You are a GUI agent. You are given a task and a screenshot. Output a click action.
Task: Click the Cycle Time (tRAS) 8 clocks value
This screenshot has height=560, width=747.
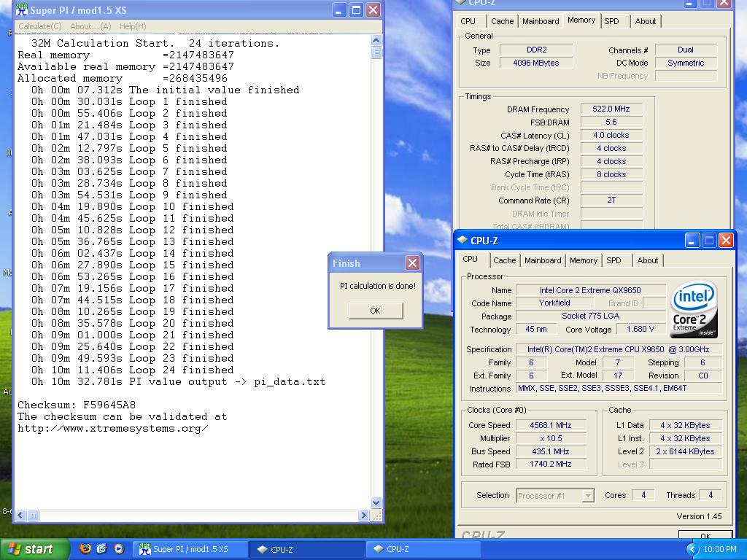coord(611,174)
